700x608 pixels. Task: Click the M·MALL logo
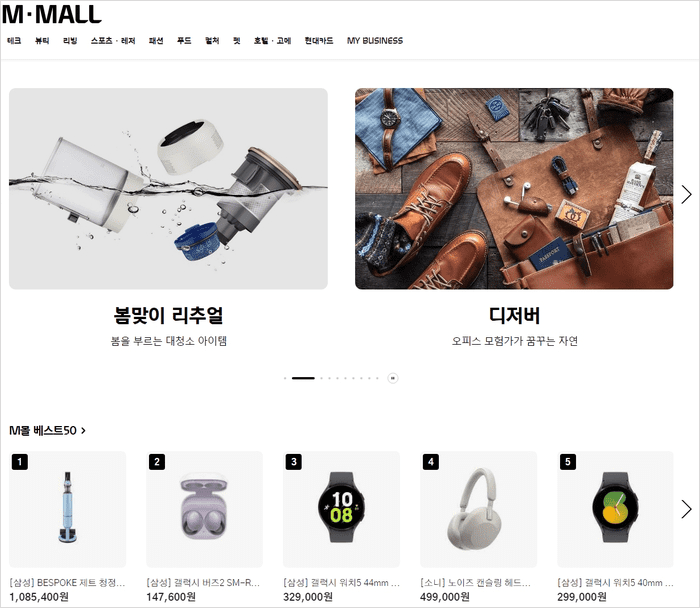52,14
